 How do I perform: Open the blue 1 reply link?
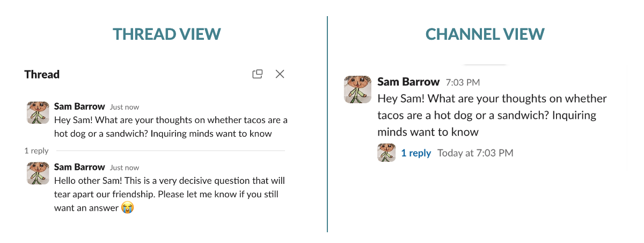(416, 153)
